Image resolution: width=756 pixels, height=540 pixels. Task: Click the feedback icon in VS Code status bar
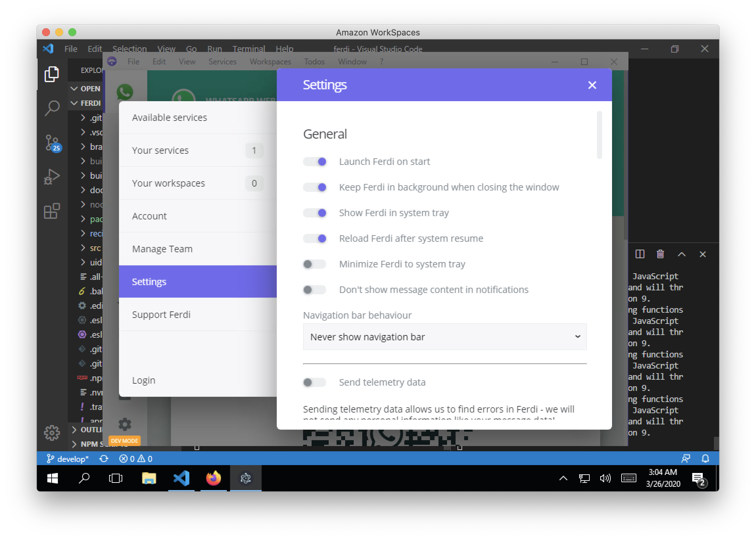(x=685, y=459)
